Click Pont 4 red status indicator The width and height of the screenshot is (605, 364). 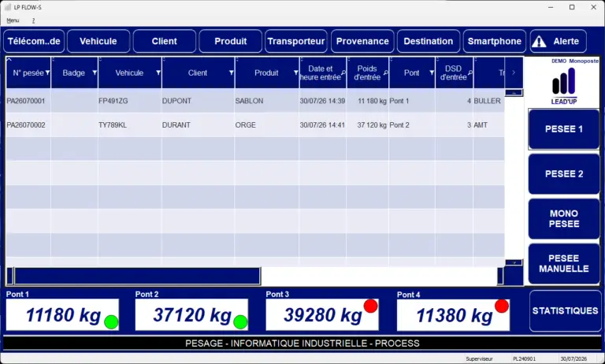coord(502,306)
